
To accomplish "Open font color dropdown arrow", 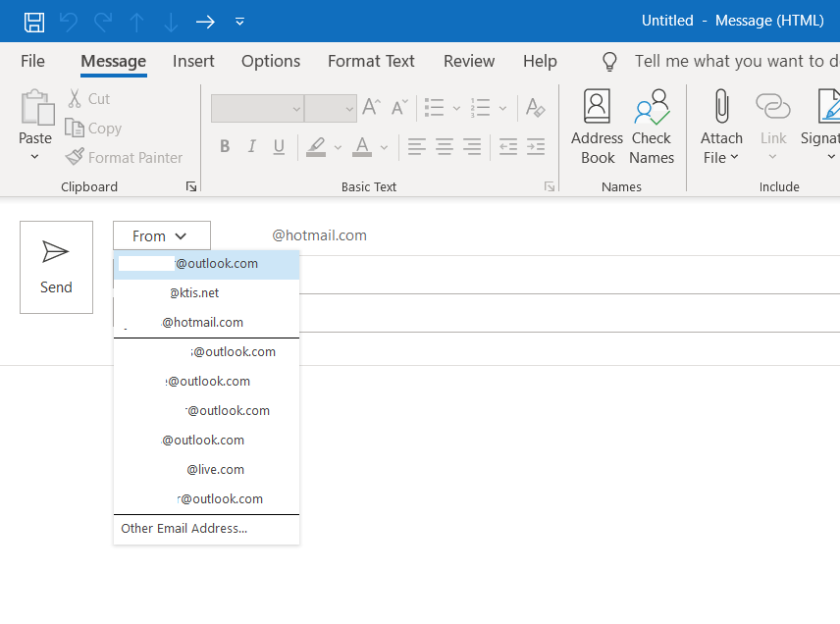I will pos(384,147).
